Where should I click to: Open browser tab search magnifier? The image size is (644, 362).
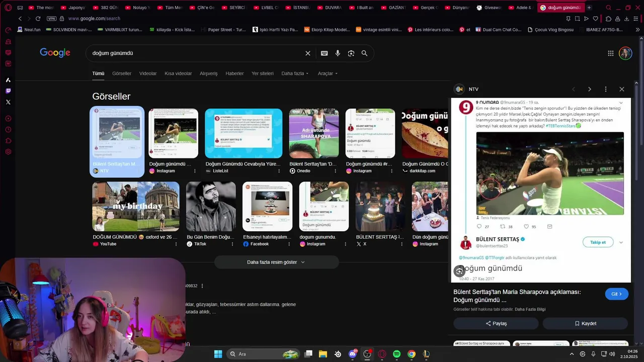tap(609, 8)
